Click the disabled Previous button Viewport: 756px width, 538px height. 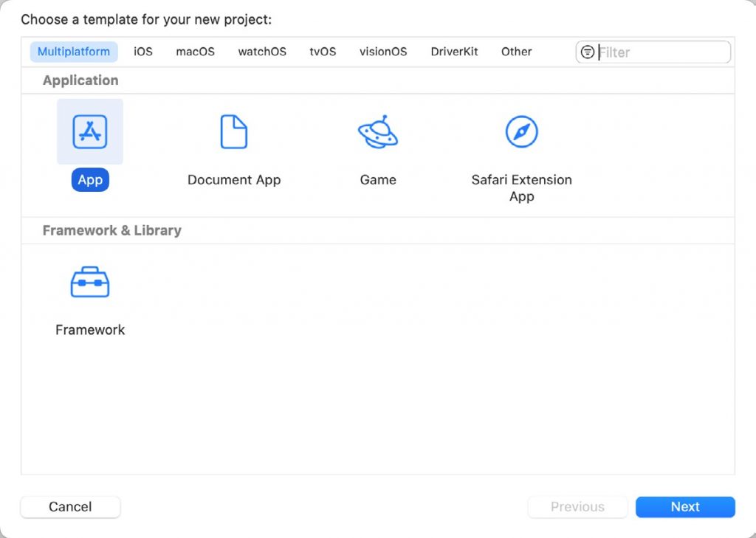(x=577, y=507)
